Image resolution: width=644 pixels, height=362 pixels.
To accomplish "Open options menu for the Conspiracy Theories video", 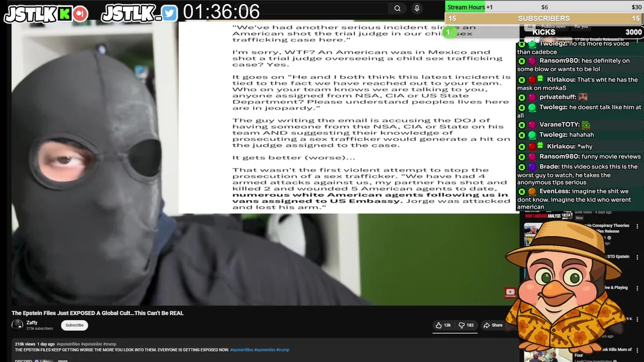I will [637, 226].
